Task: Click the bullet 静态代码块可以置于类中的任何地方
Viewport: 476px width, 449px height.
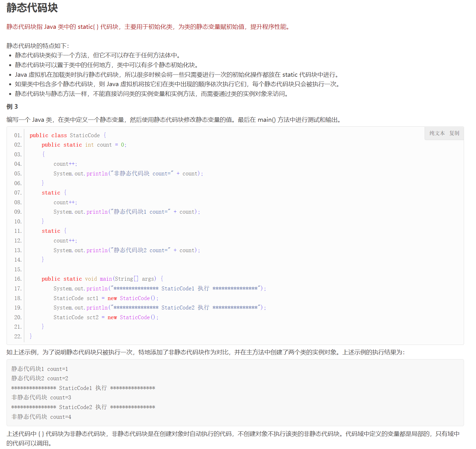Action: pos(107,65)
